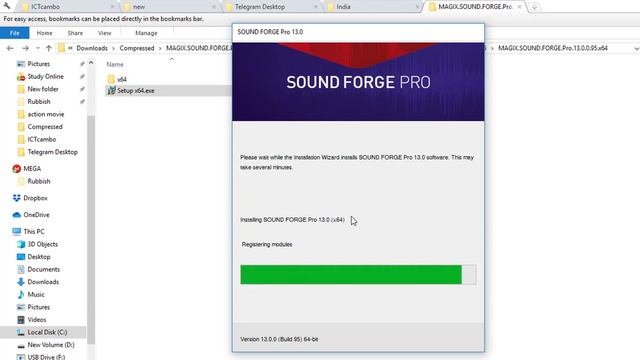Screen dimensions: 640x360
Task: Open the Home ribbon tab
Action: coord(44,33)
